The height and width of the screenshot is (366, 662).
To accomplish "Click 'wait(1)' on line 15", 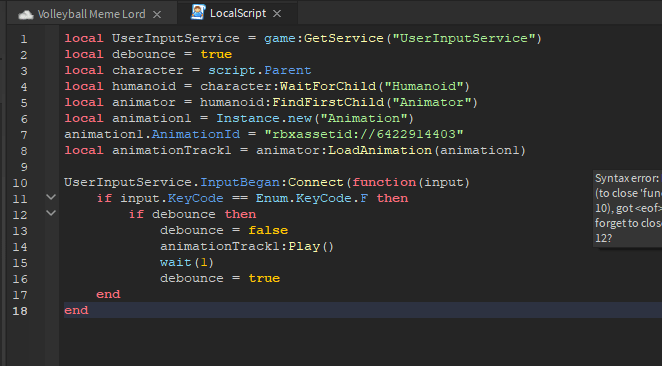I will (187, 262).
